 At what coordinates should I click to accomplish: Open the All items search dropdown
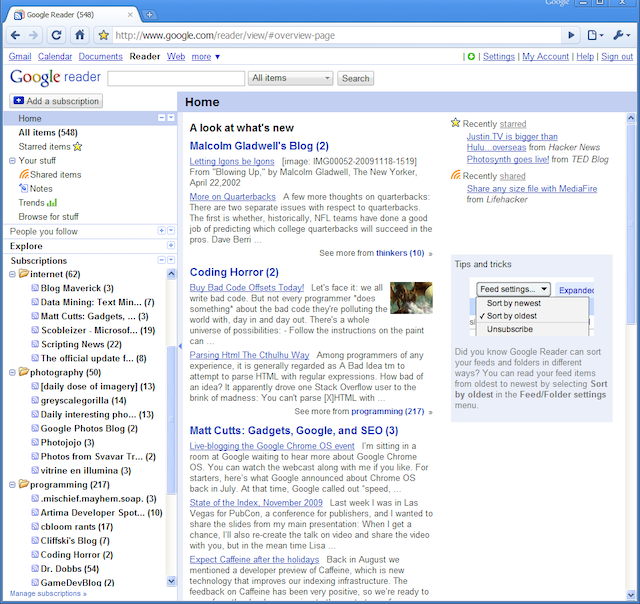coord(291,78)
